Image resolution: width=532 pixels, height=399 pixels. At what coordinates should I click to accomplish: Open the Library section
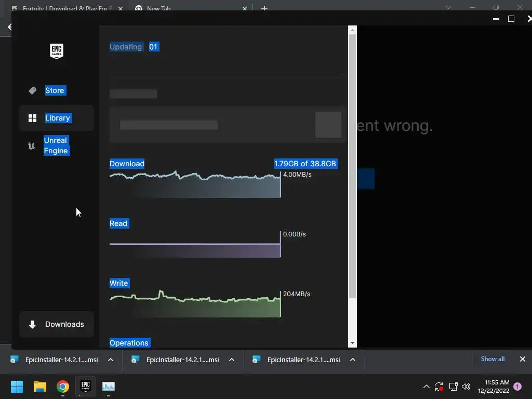pyautogui.click(x=56, y=118)
